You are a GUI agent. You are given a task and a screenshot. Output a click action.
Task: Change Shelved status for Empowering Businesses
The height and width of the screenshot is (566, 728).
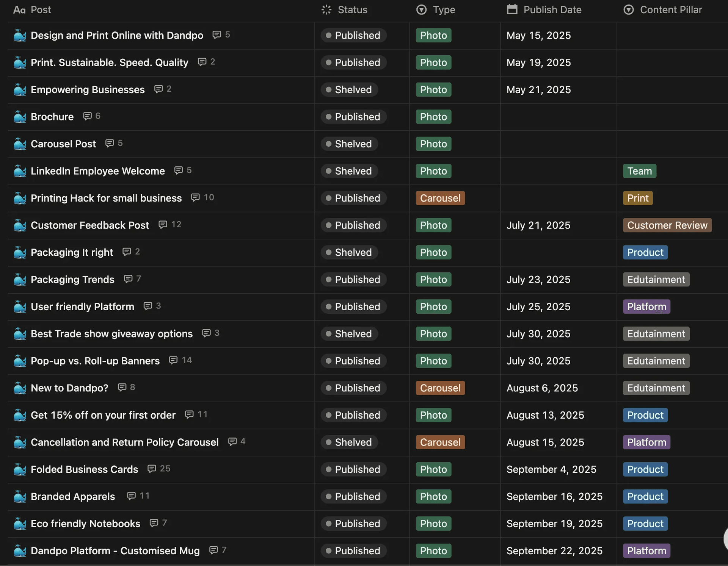click(x=349, y=90)
